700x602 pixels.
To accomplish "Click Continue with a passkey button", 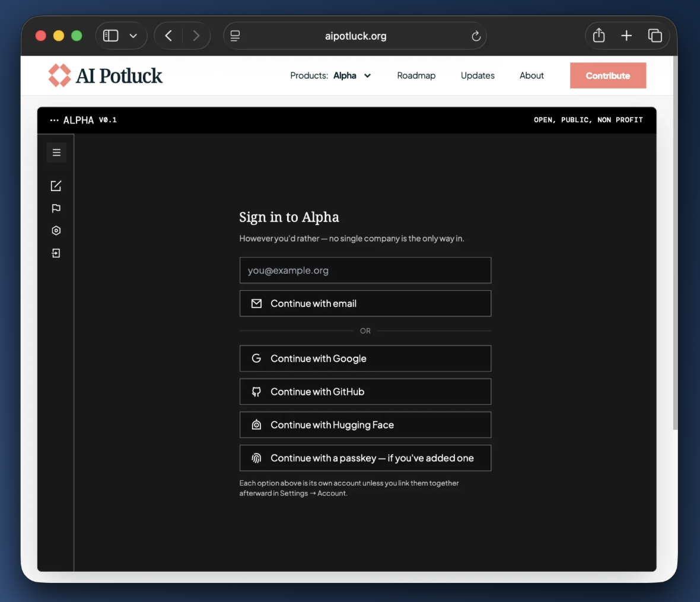I will click(365, 458).
